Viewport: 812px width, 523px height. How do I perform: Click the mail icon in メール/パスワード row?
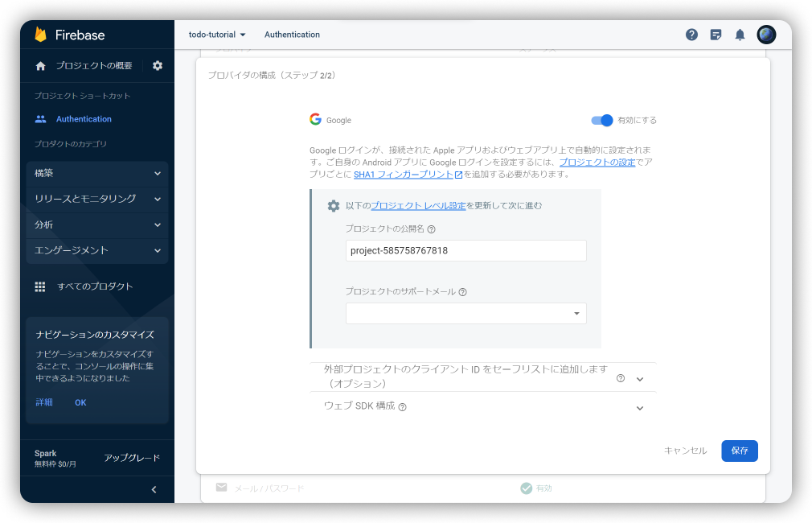coord(221,488)
